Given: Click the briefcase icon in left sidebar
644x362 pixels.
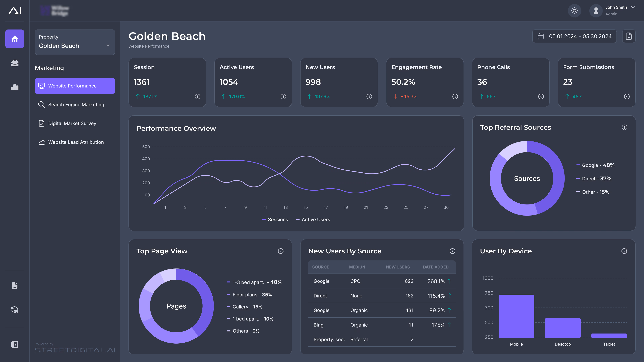Looking at the screenshot, I should coord(15,63).
